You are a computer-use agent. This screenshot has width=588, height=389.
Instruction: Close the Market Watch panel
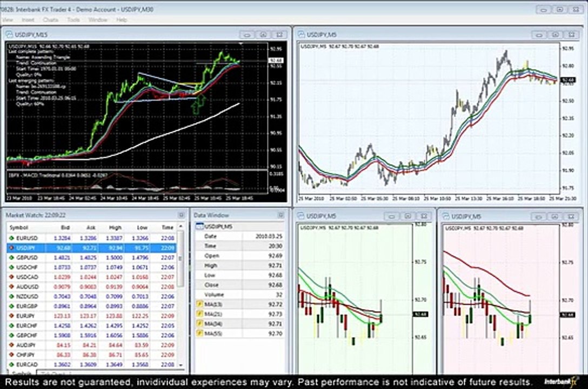coord(181,215)
